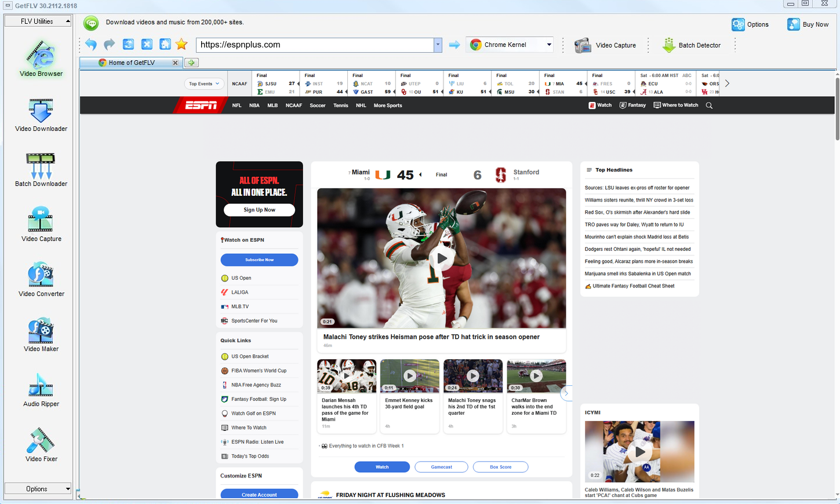
Task: Open GetFLV Options at top right
Action: click(750, 24)
